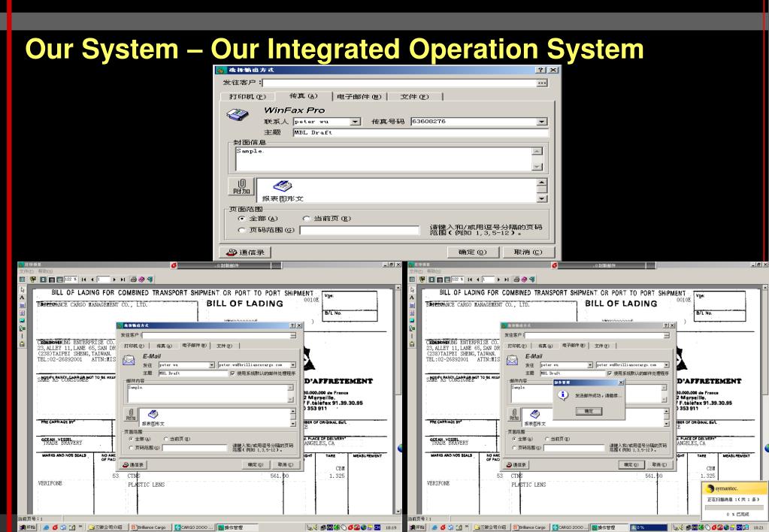Click the envelope E-Mail icon in left dialog

pyautogui.click(x=129, y=361)
